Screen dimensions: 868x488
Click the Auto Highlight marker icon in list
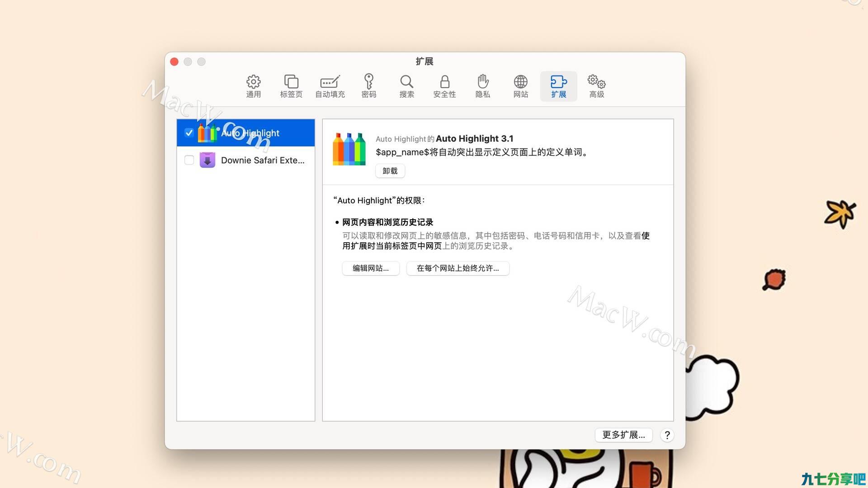pyautogui.click(x=208, y=133)
